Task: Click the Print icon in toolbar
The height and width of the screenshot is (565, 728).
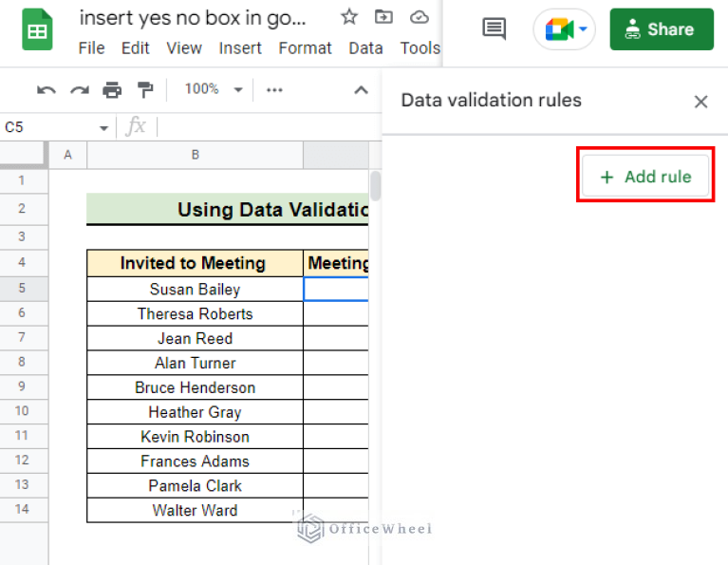Action: coord(112,90)
